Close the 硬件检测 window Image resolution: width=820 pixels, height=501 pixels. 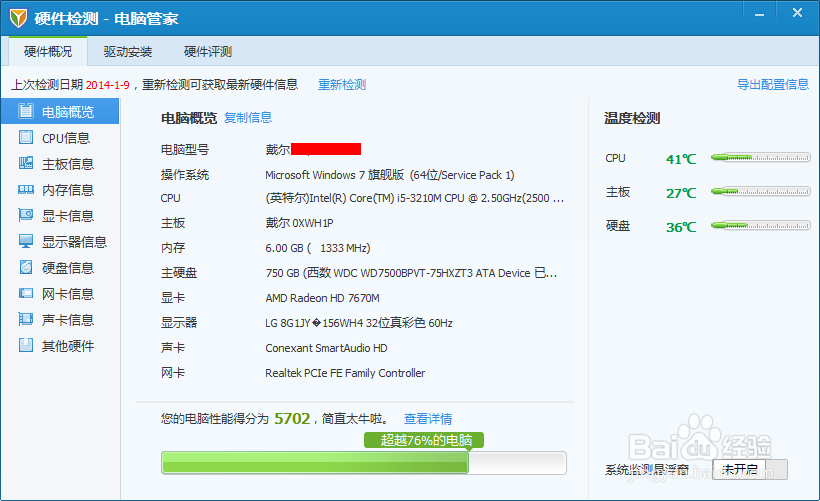[x=797, y=13]
